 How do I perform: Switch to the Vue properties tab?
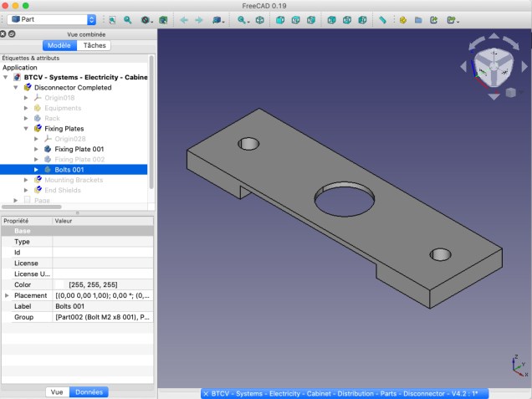tap(56, 391)
